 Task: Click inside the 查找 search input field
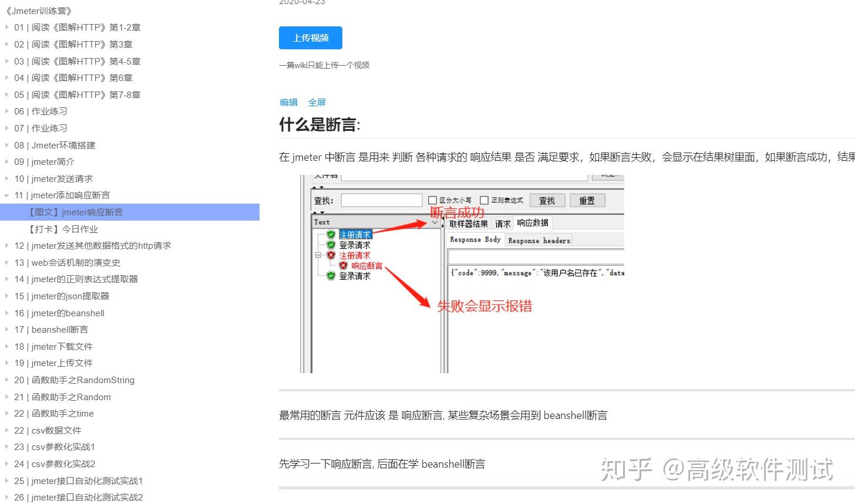[x=381, y=199]
